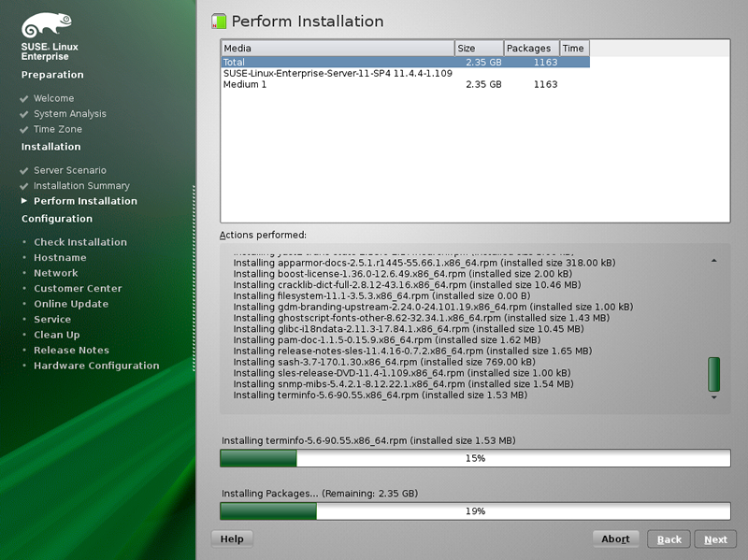The height and width of the screenshot is (560, 748).
Task: Click the release-notes-sles log entry
Action: click(412, 351)
